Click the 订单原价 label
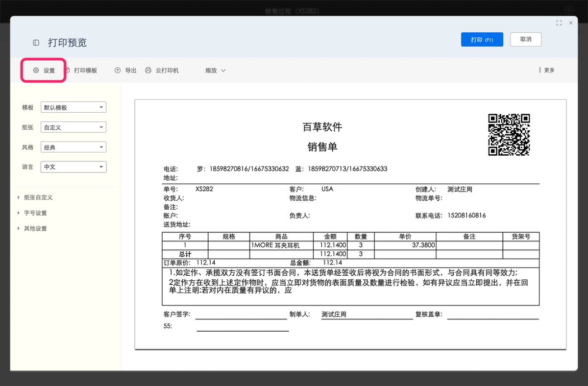The height and width of the screenshot is (386, 588). [176, 263]
